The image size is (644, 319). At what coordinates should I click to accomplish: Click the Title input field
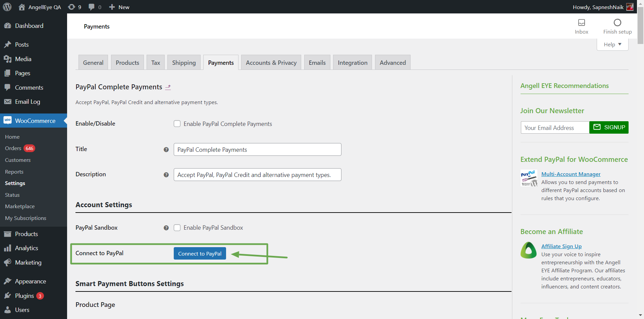pyautogui.click(x=258, y=149)
